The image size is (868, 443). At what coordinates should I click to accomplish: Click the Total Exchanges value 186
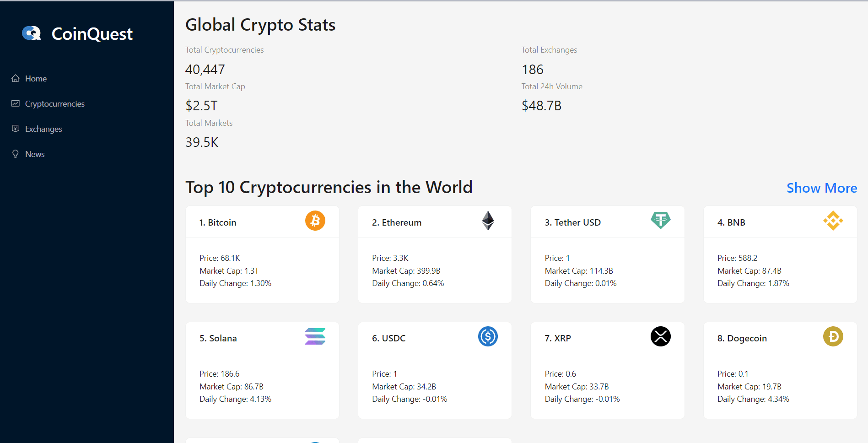[533, 70]
